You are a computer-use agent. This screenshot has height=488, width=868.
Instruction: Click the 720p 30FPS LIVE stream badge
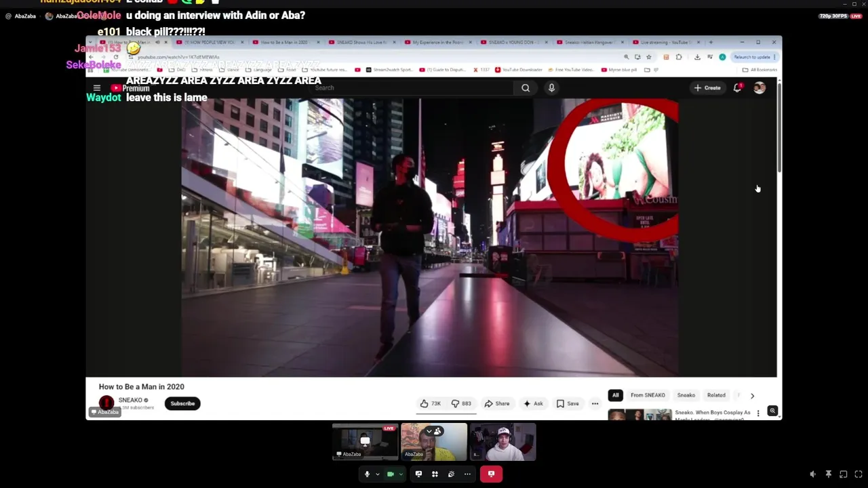pos(840,16)
